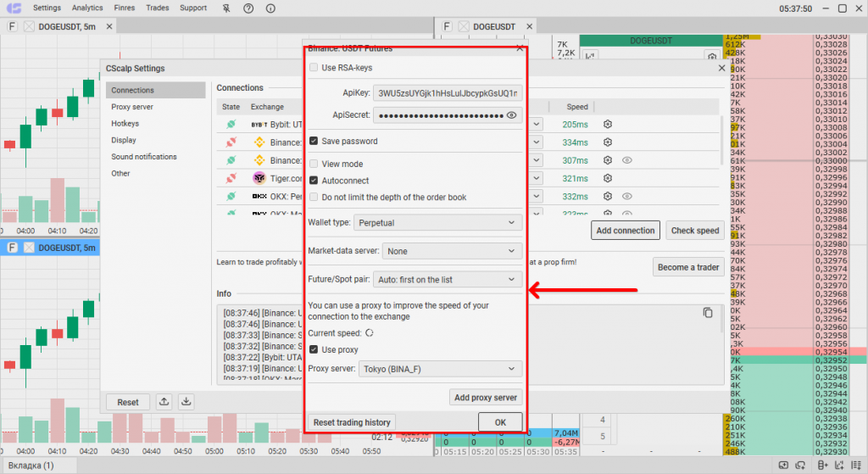Expand the dropdown arrow in the 334ms row
The image size is (868, 474).
536,142
